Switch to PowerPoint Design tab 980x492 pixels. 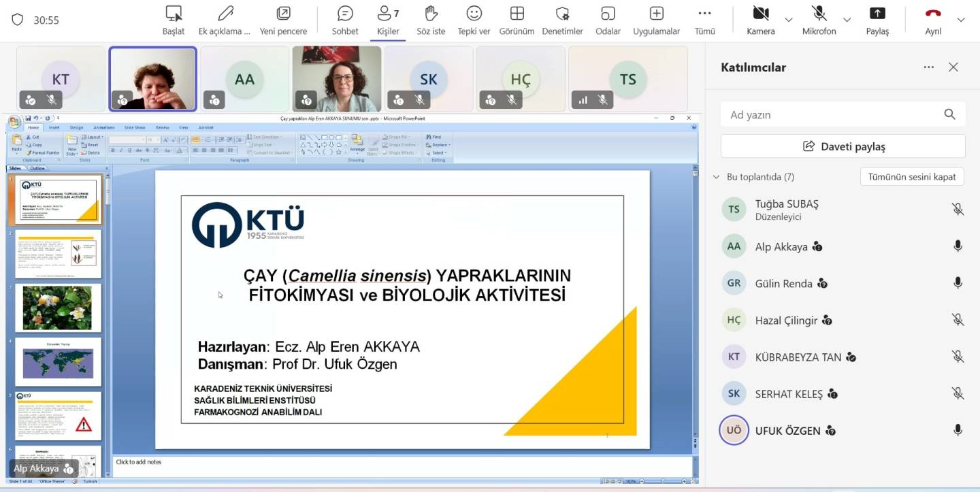(76, 127)
